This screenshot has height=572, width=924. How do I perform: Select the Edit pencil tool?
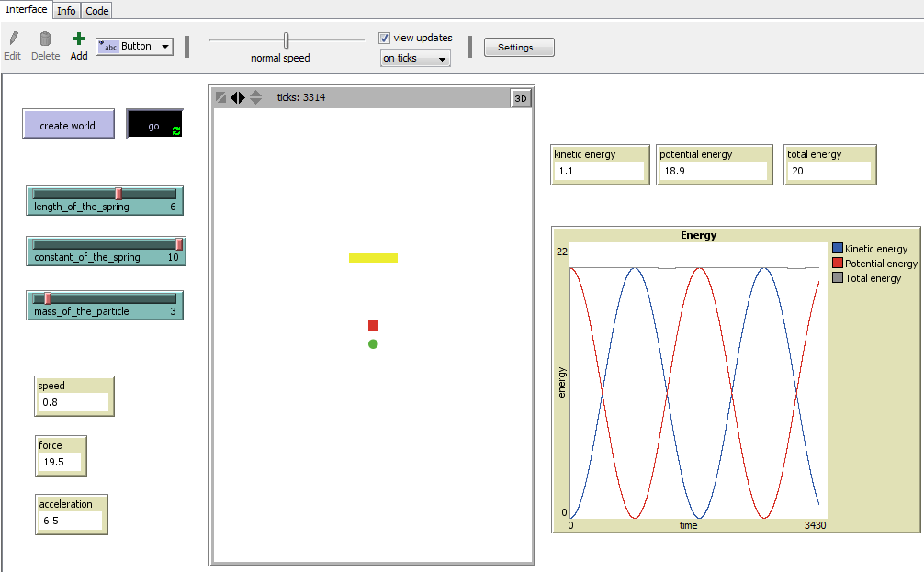pyautogui.click(x=12, y=41)
